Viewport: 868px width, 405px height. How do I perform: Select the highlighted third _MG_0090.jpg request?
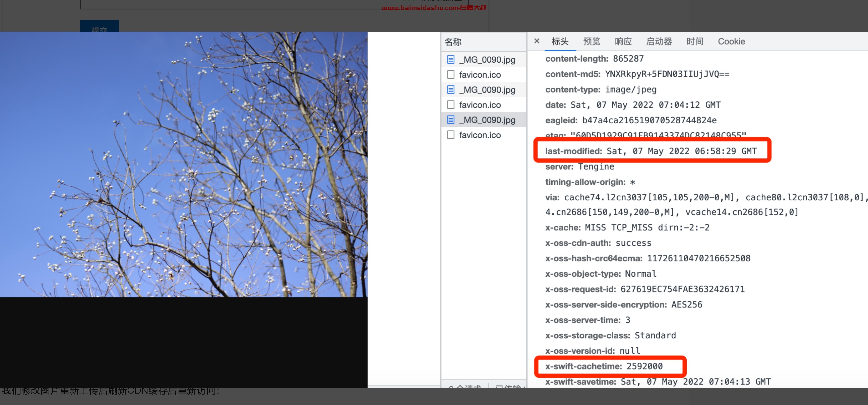click(x=484, y=120)
